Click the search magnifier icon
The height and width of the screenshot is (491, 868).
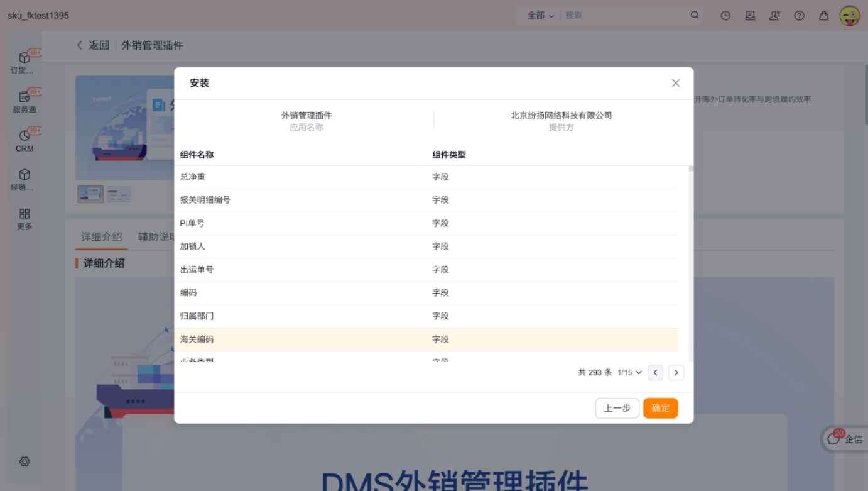coord(695,15)
